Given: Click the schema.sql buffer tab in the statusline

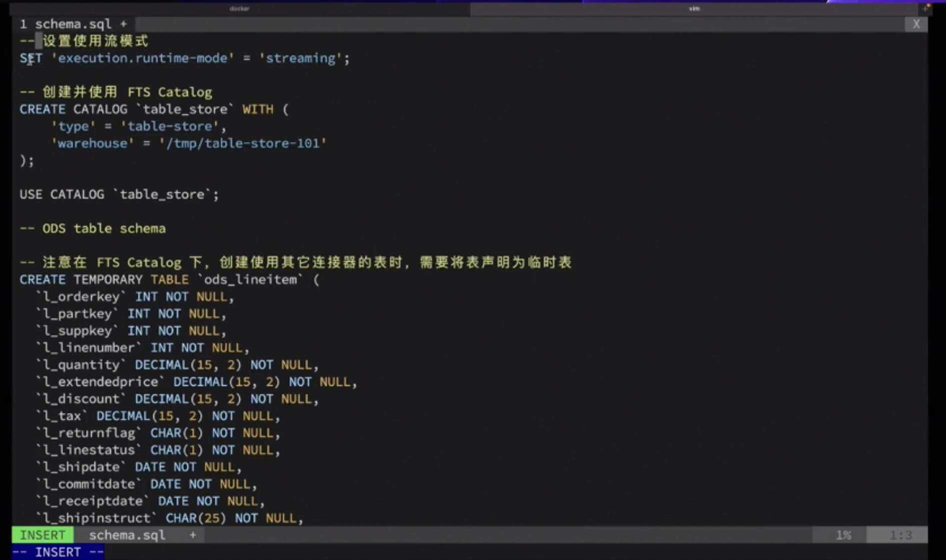Looking at the screenshot, I should click(x=127, y=535).
